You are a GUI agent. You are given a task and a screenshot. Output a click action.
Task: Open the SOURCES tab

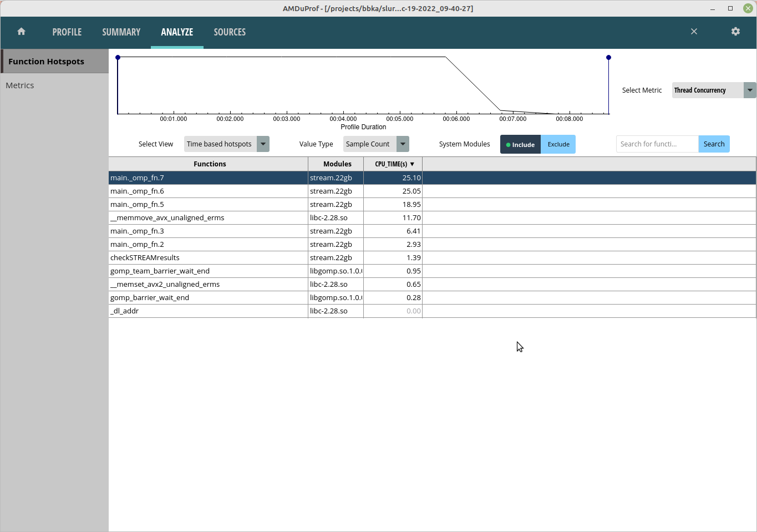click(230, 32)
